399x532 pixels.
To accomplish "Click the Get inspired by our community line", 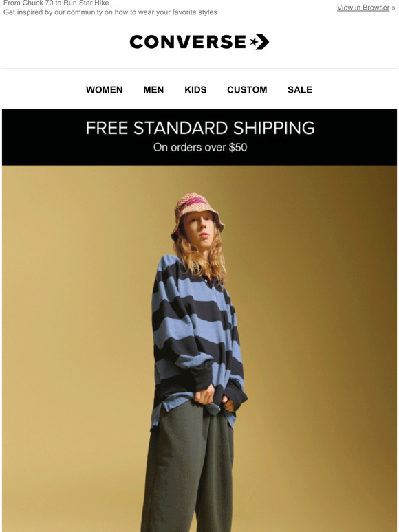I will coord(110,12).
